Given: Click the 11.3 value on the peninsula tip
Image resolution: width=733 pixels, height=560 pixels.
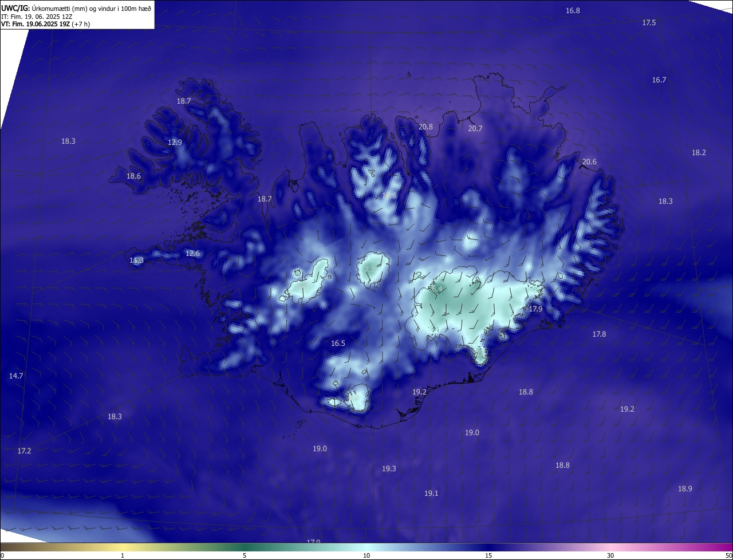Looking at the screenshot, I should (136, 261).
